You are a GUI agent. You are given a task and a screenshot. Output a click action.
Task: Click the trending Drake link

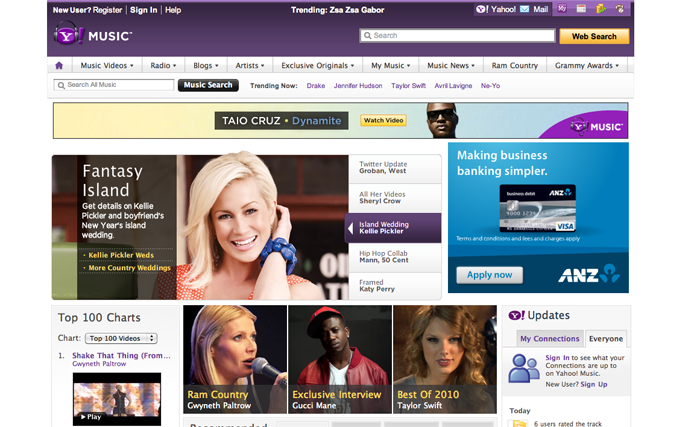click(316, 86)
